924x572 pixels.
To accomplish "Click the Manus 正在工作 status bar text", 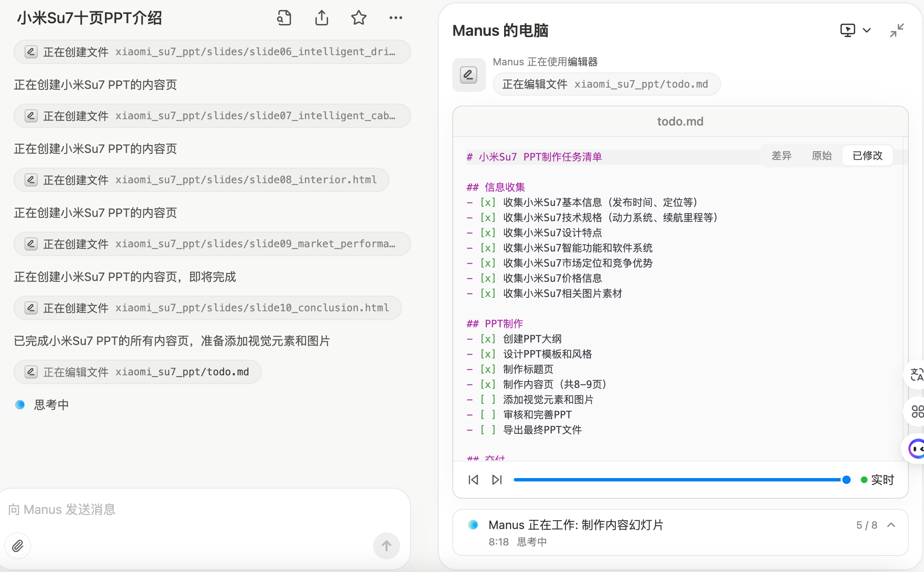I will (x=576, y=525).
